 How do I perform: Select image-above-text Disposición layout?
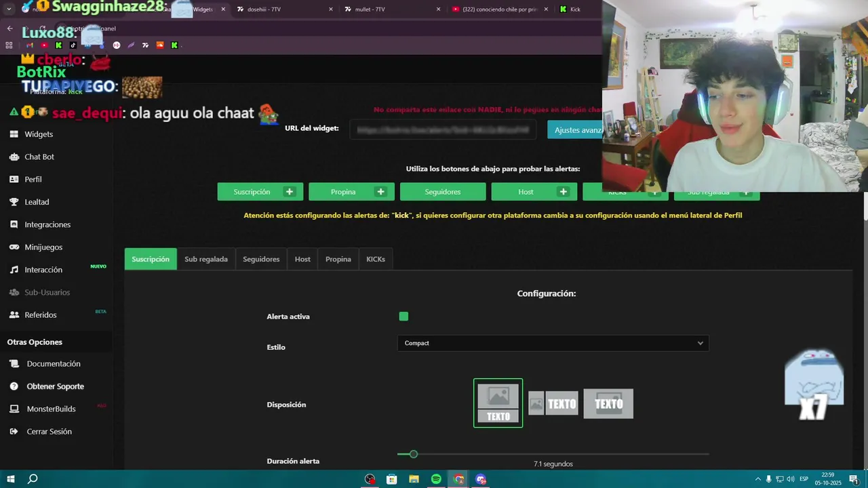498,403
